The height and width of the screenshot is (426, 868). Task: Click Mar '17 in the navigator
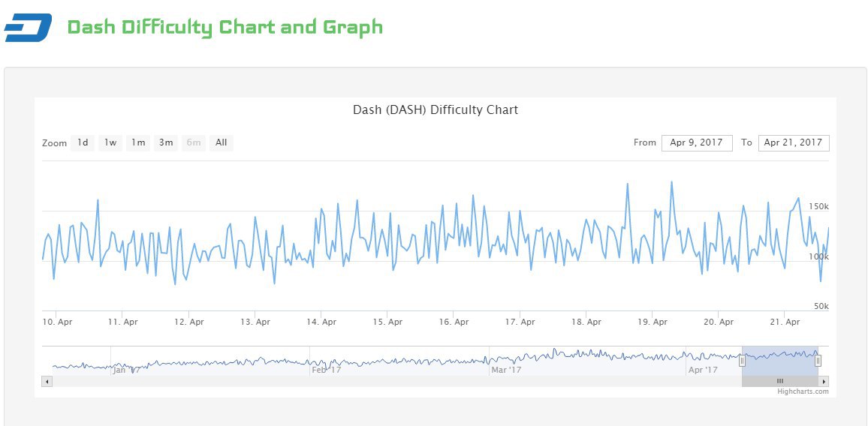click(x=507, y=370)
